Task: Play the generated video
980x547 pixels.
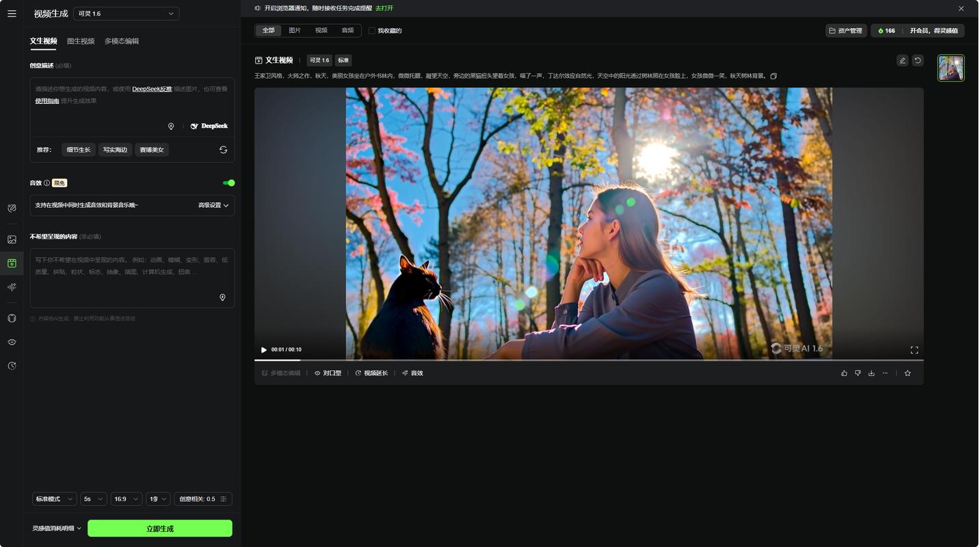Action: point(264,349)
